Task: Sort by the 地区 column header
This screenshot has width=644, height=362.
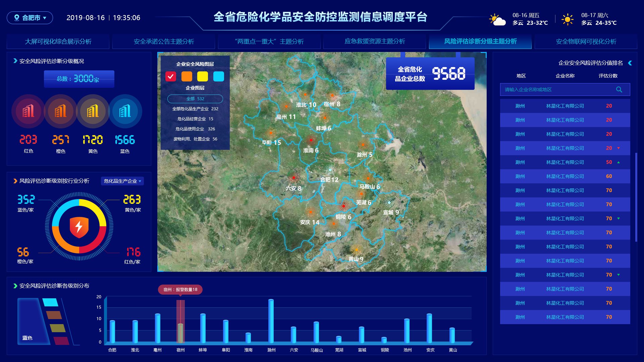Action: click(x=521, y=76)
